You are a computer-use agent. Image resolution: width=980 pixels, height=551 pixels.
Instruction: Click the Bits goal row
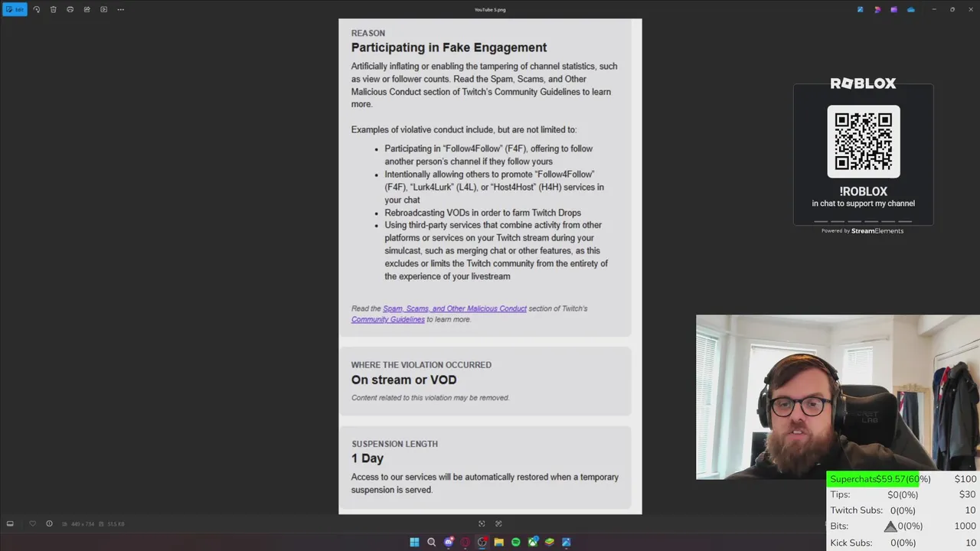pyautogui.click(x=903, y=527)
